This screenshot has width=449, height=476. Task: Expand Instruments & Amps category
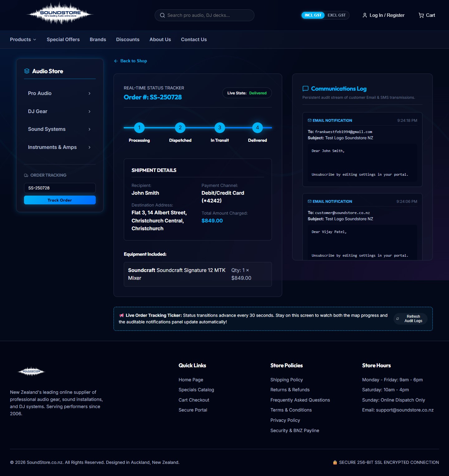point(60,147)
